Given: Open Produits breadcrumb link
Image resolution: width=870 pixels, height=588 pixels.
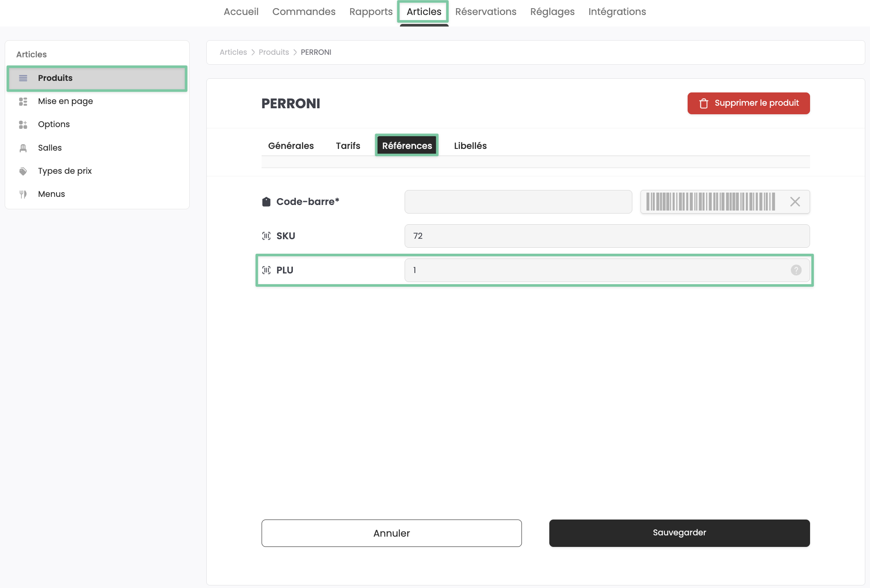Looking at the screenshot, I should pyautogui.click(x=274, y=52).
